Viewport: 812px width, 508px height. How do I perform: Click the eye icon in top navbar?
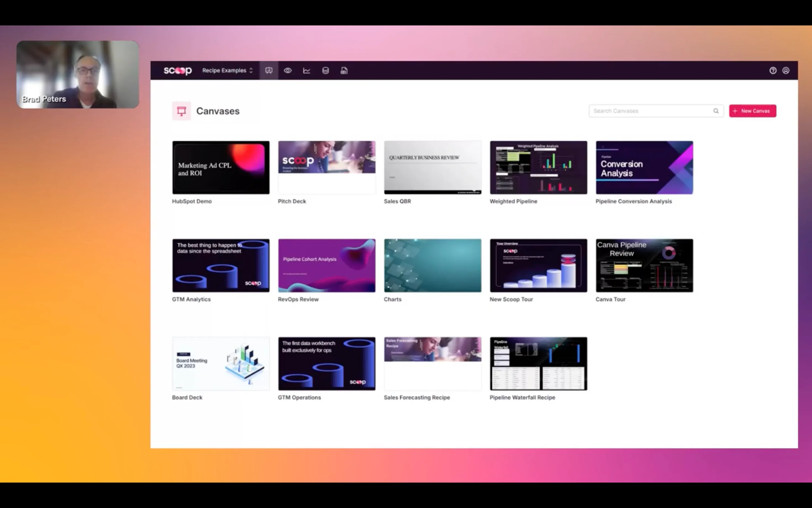288,70
